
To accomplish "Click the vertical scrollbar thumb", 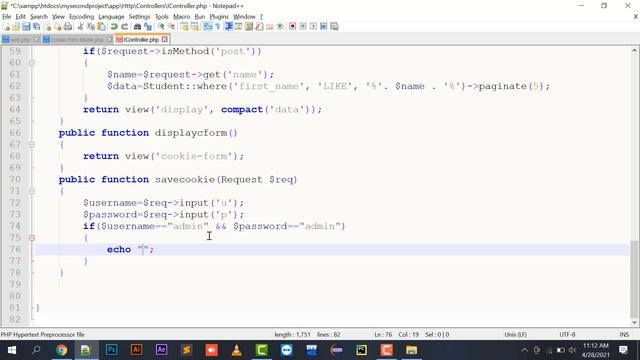I will pyautogui.click(x=634, y=278).
